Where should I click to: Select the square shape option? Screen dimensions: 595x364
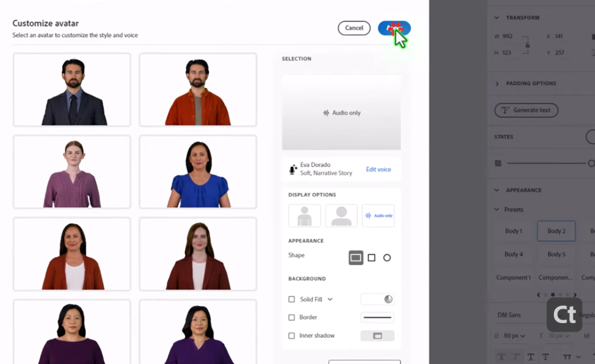(371, 257)
